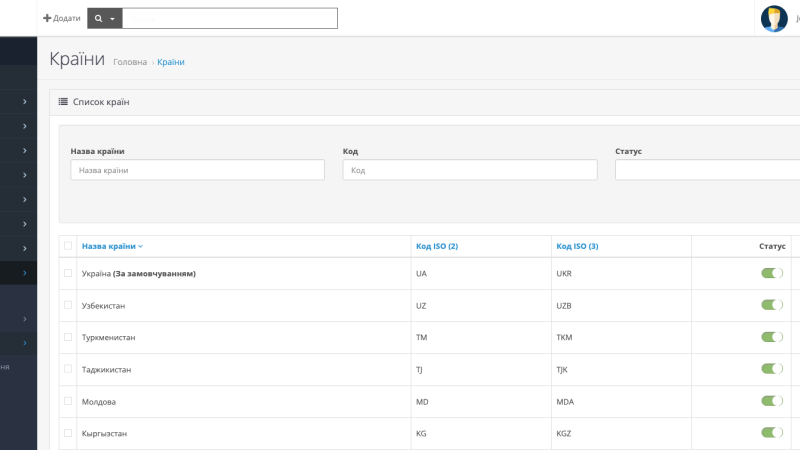Sort by Код ISO (3) column
Viewport: 800px width, 450px height.
[x=577, y=246]
